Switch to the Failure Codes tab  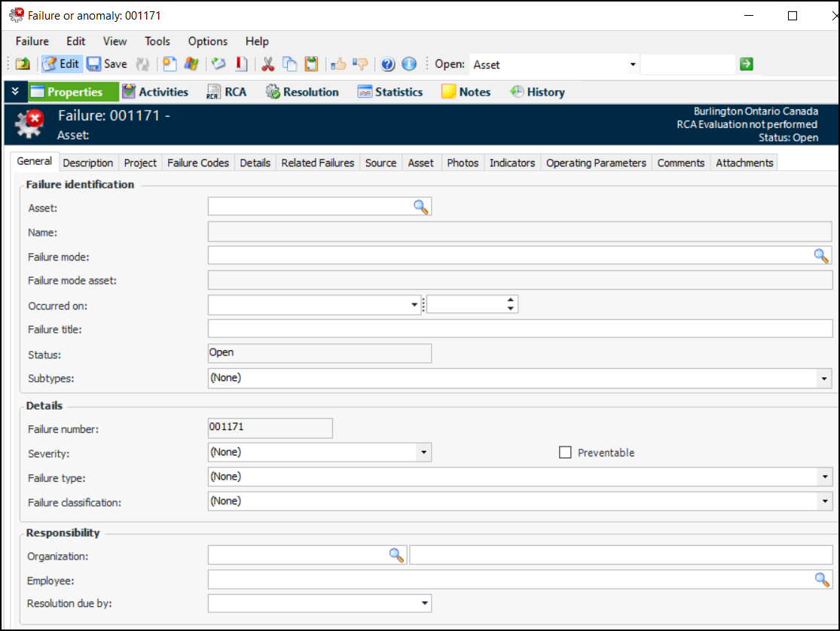(198, 163)
